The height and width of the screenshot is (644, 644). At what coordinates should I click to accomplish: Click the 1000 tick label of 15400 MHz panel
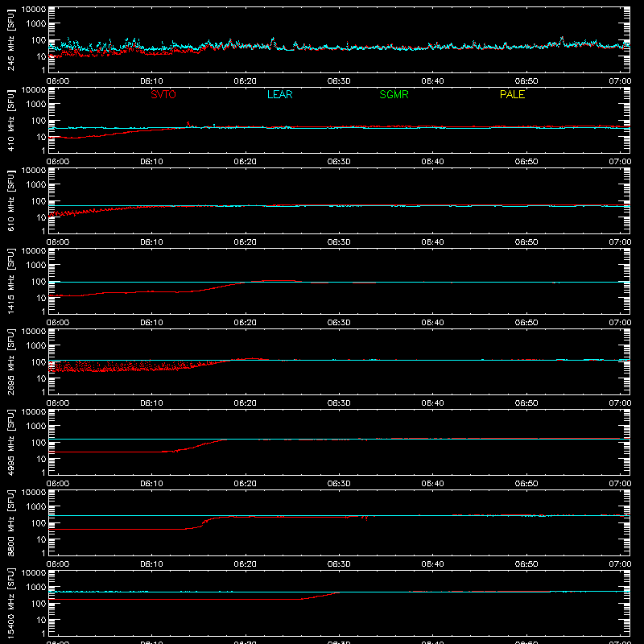point(36,587)
